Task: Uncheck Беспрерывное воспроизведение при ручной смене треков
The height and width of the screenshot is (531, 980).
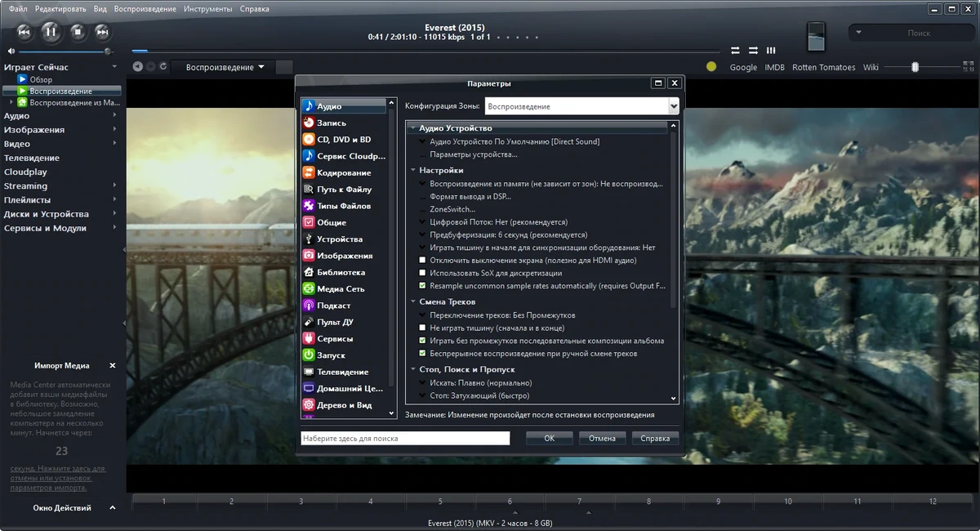Action: [422, 354]
